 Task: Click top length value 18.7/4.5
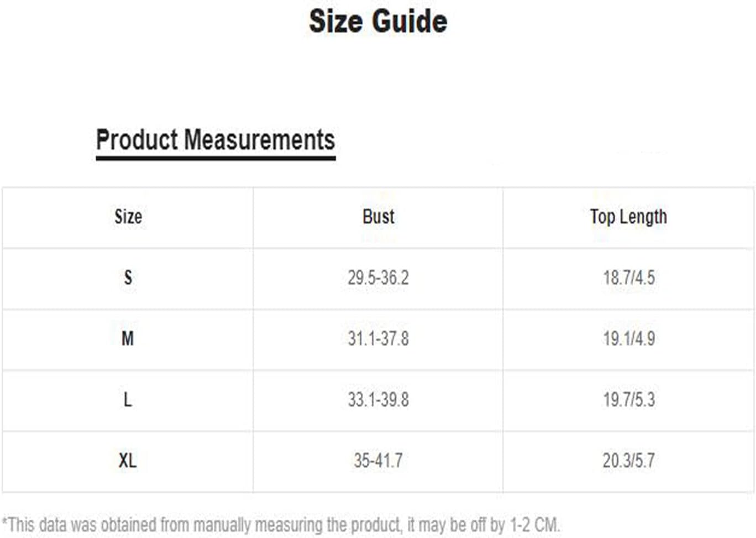629,277
